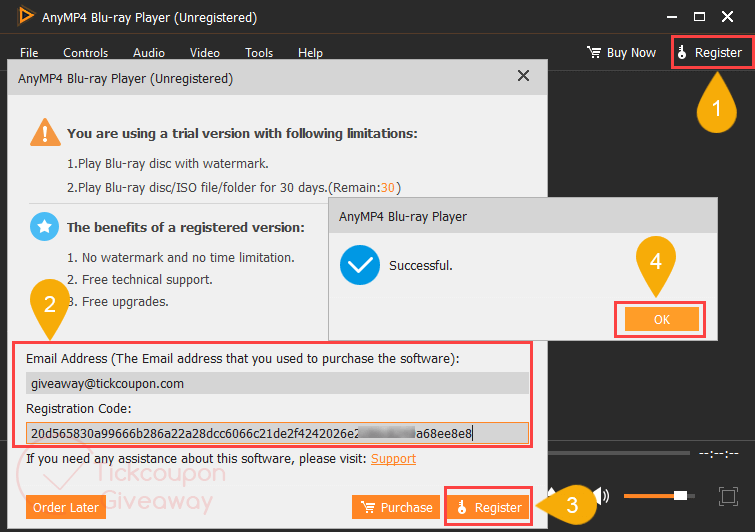755x532 pixels.
Task: Open the Audio menu
Action: 149,53
